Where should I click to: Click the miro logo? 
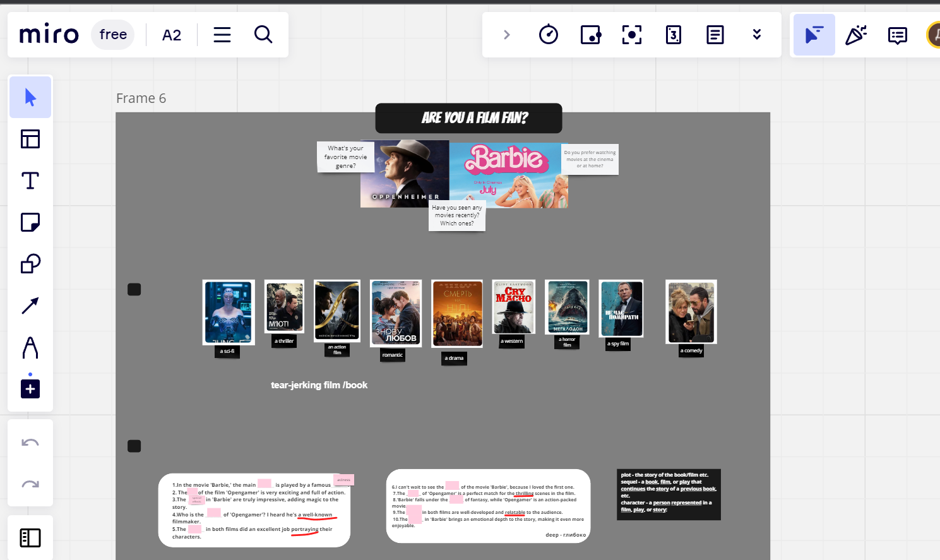49,34
